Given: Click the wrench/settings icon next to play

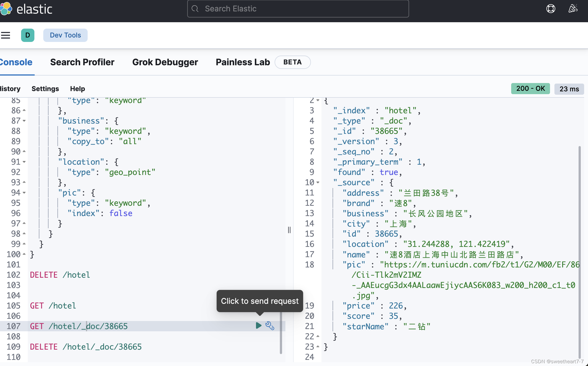Looking at the screenshot, I should 270,325.
